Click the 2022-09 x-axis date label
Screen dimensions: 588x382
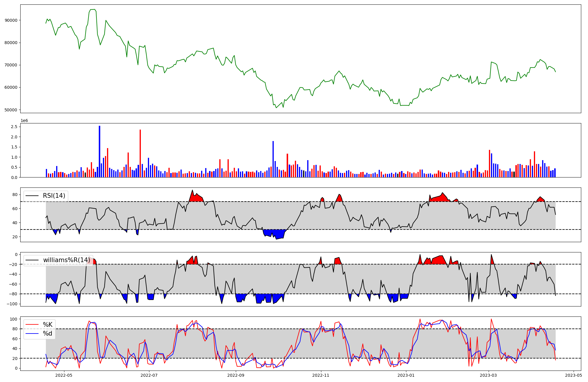click(236, 375)
